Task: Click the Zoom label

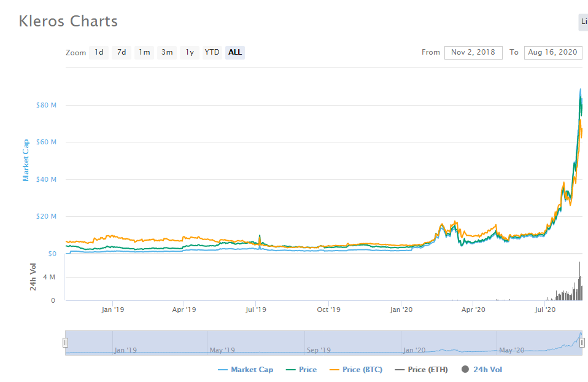Action: tap(75, 53)
